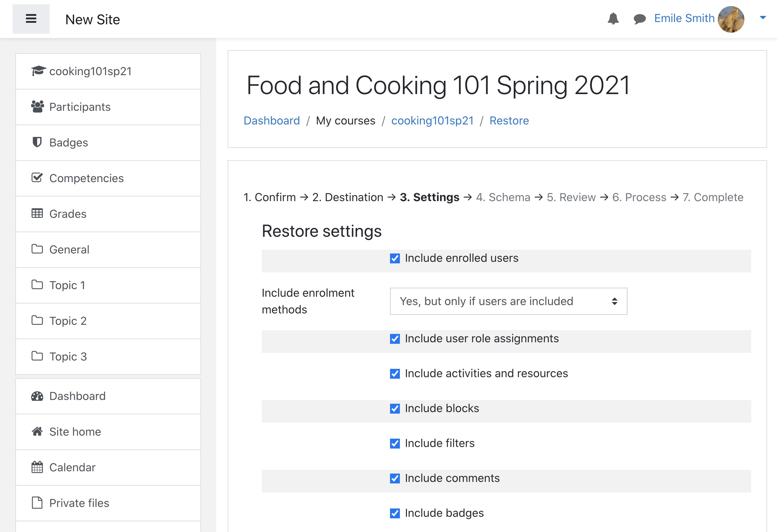Click the Grades table icon
Viewport: 777px width, 532px height.
click(37, 214)
